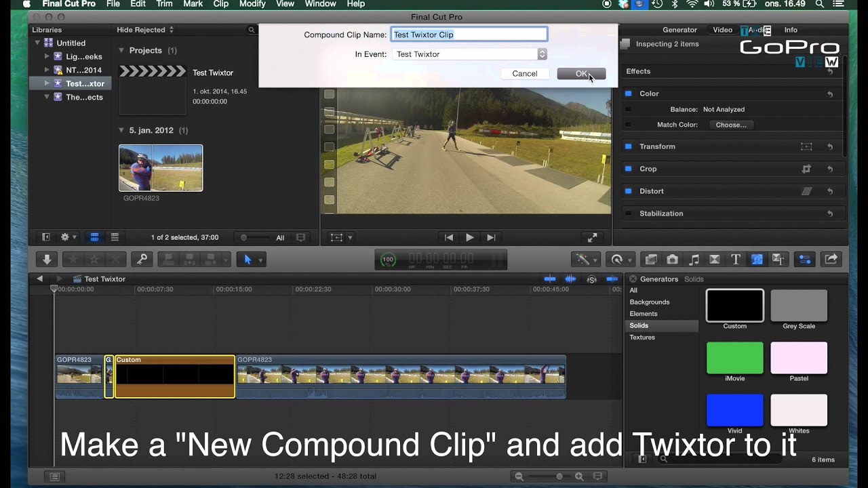The height and width of the screenshot is (488, 868).
Task: Click the Cancel button
Action: (x=525, y=74)
